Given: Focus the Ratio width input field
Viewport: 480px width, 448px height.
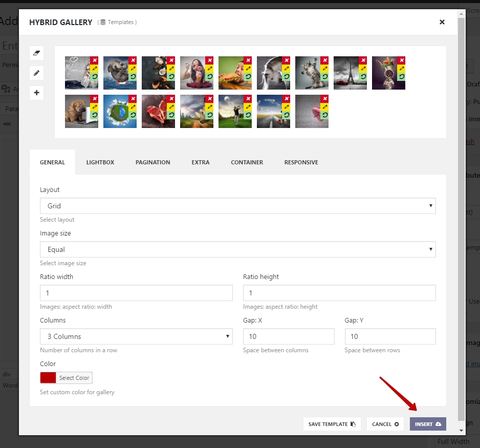Looking at the screenshot, I should (136, 293).
